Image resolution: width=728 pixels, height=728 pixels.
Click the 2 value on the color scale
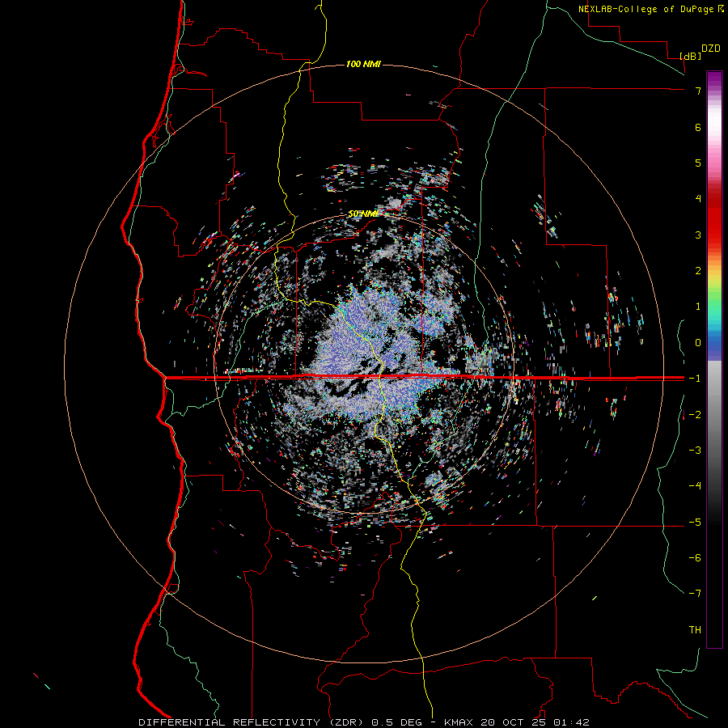pyautogui.click(x=698, y=271)
